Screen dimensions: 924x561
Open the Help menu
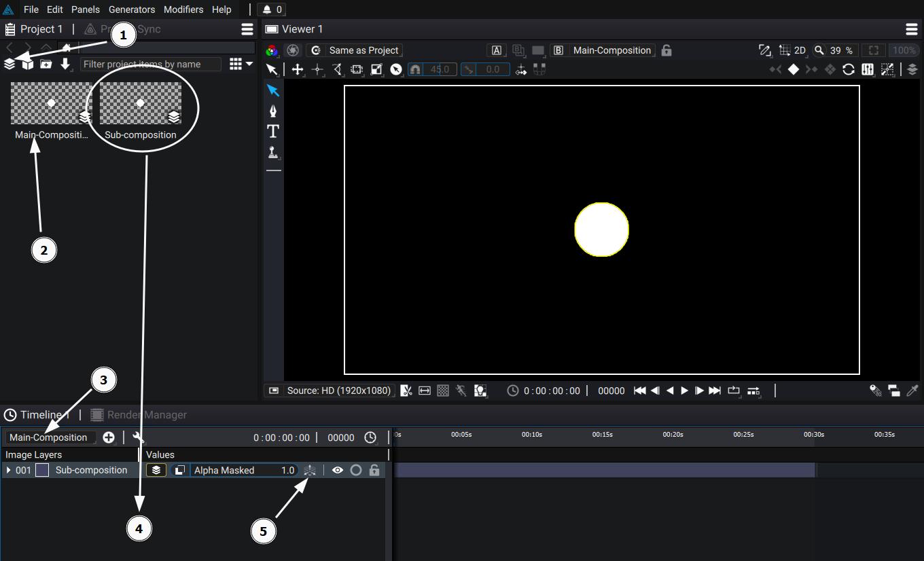click(x=221, y=10)
